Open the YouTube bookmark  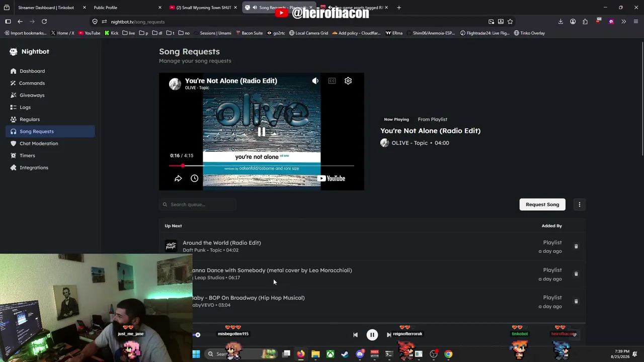point(89,33)
